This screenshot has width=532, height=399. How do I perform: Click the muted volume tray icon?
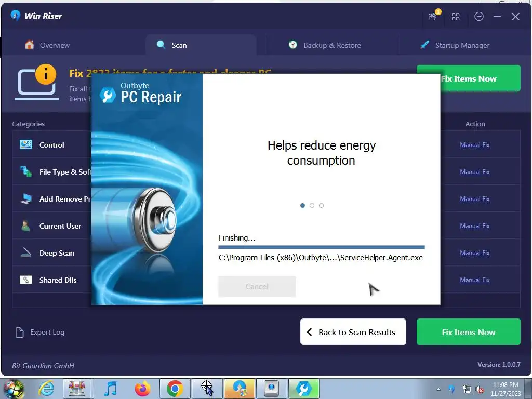point(480,390)
